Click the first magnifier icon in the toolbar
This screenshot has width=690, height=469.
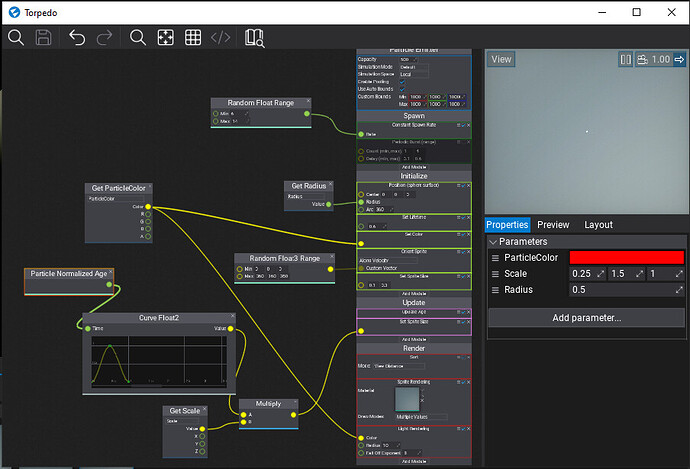(x=16, y=38)
